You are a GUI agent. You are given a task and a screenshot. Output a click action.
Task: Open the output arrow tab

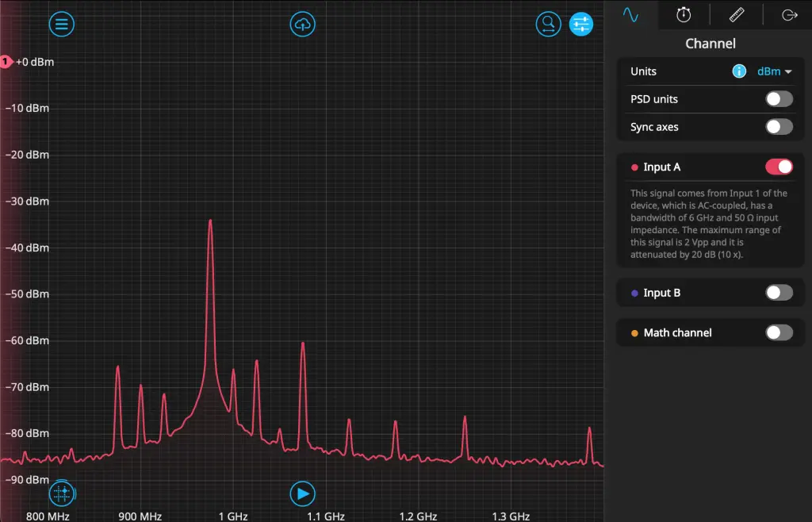point(789,14)
